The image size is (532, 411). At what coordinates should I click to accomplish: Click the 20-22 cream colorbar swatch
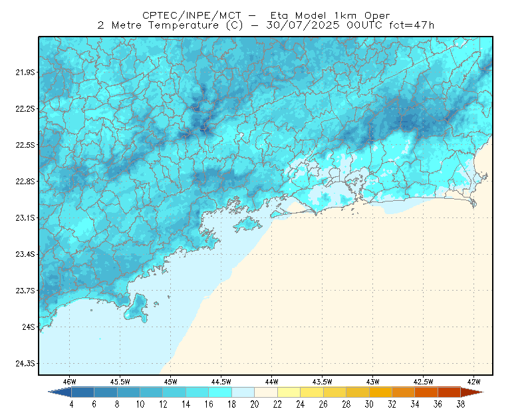(x=266, y=392)
